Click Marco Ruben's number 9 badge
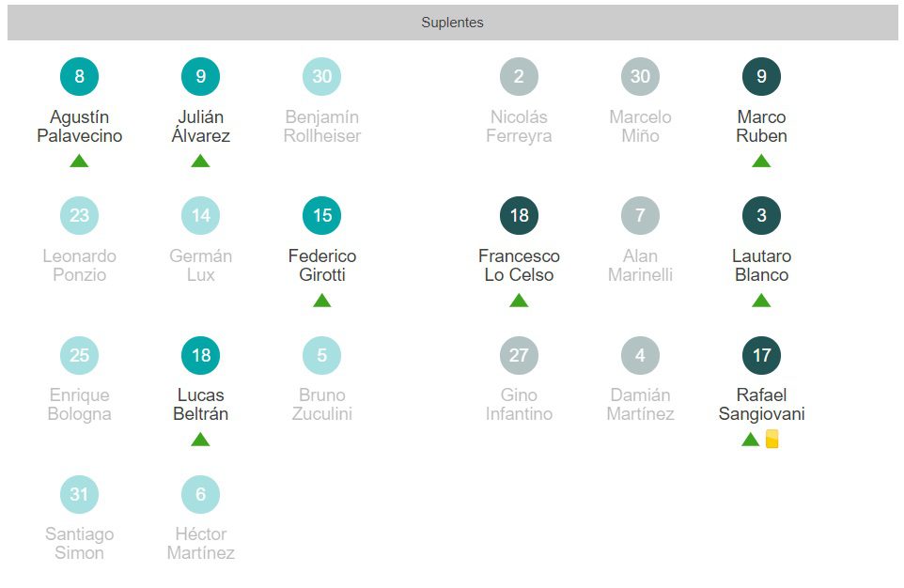 [x=761, y=77]
